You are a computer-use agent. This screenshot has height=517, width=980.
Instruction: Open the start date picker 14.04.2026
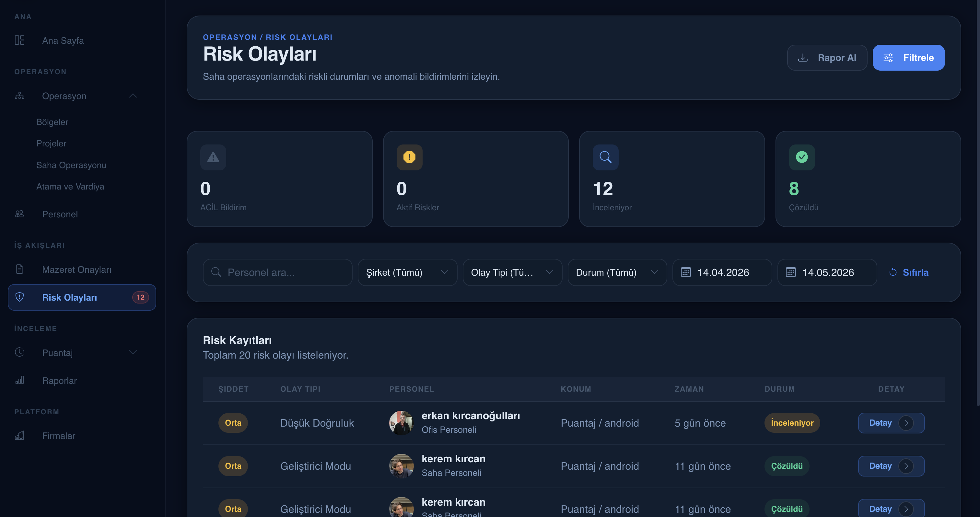[x=722, y=272]
